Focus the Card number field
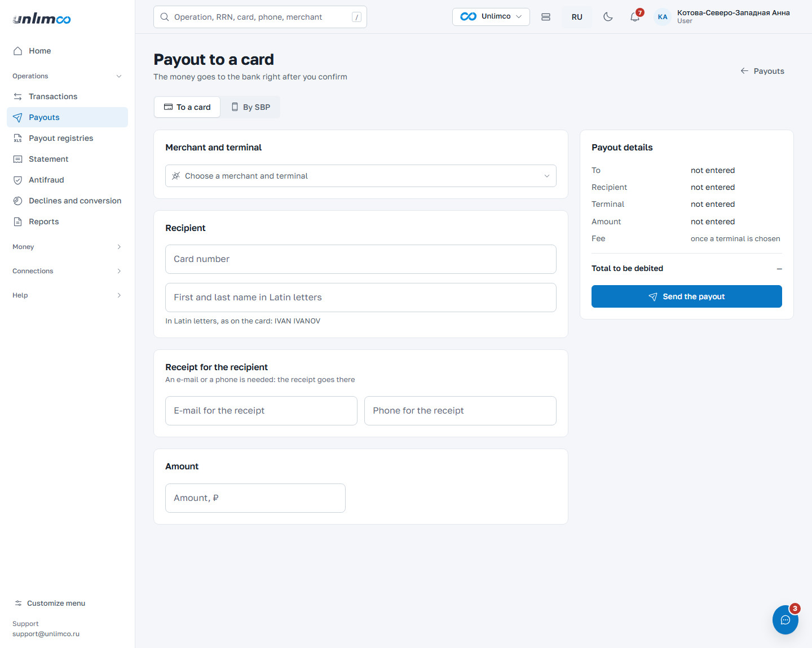Screen dimensions: 812x648 (361, 259)
